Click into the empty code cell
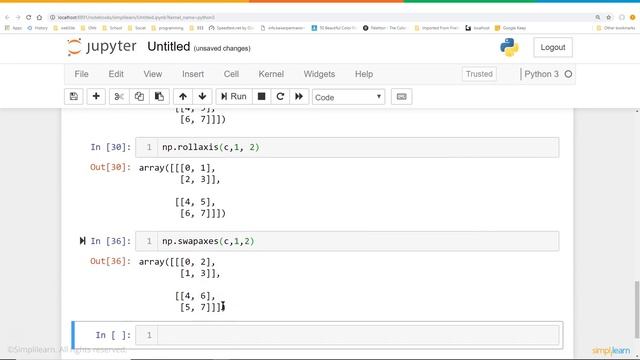640x360 pixels. [x=358, y=335]
